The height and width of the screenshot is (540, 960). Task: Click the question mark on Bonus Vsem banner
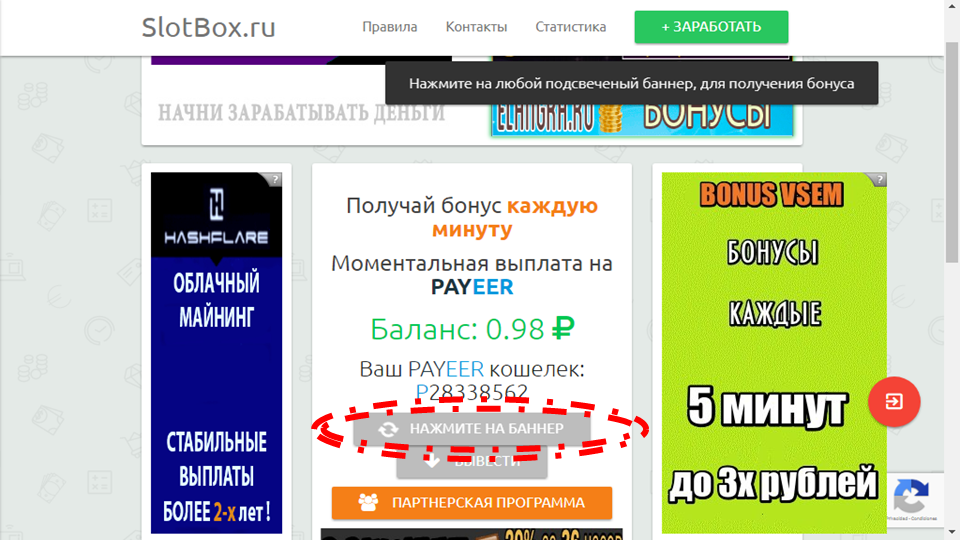click(x=880, y=179)
